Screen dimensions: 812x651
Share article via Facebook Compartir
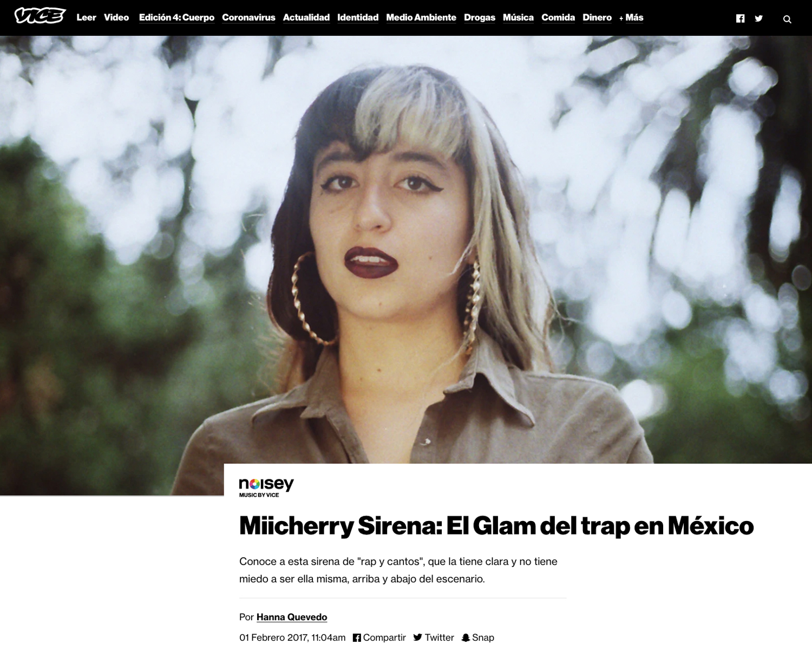pos(379,637)
